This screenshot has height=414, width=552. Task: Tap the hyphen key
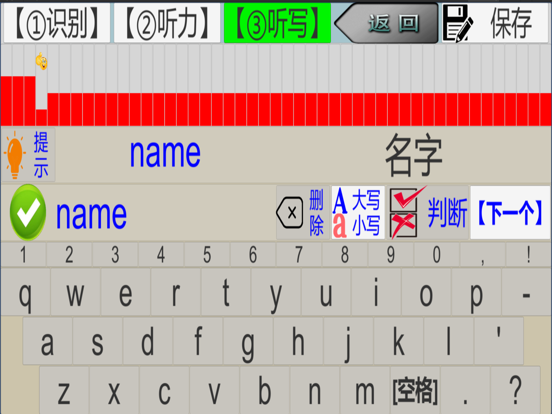[x=527, y=292]
